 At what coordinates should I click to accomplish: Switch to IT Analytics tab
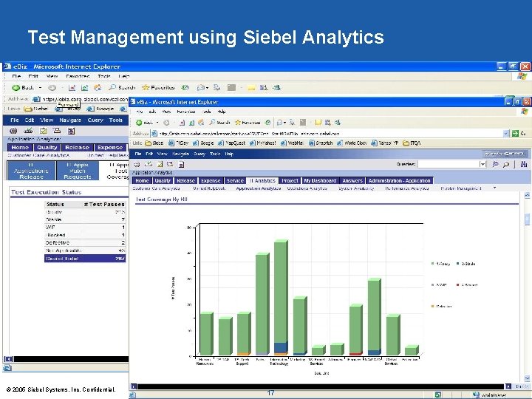point(262,180)
